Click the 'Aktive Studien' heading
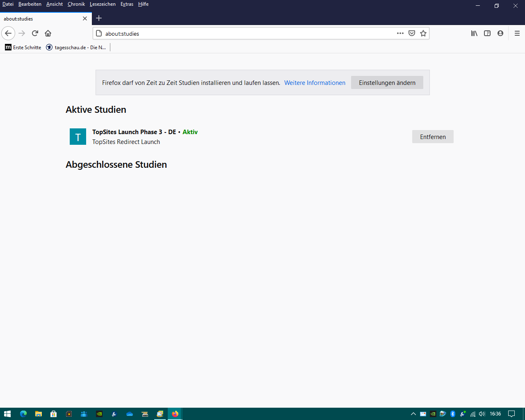 click(96, 110)
